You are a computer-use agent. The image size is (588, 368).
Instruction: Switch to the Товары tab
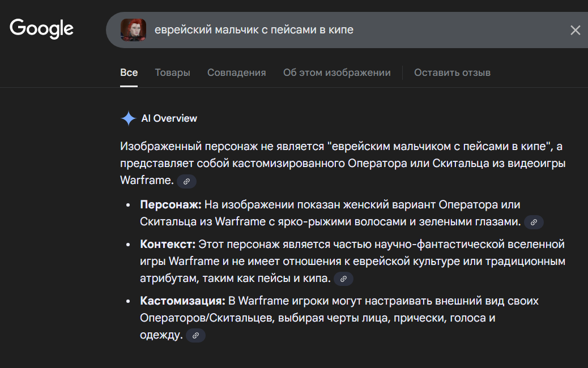(x=173, y=72)
